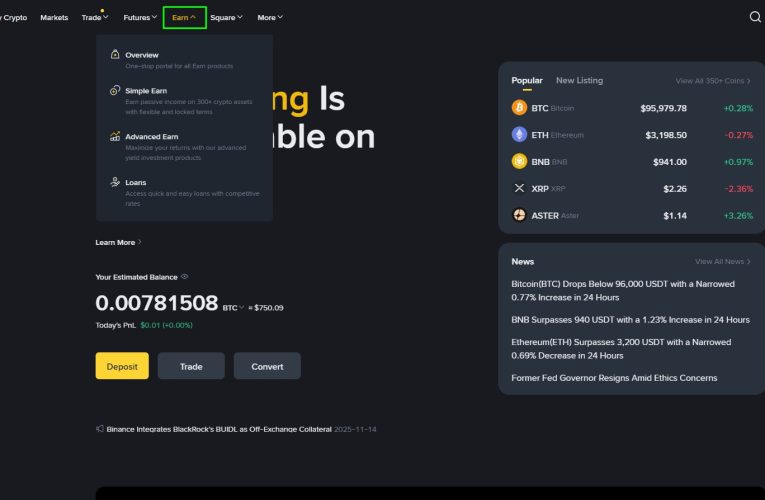
Task: Open Binance Integrates BlackRock's BUIDL announcement
Action: [x=219, y=429]
